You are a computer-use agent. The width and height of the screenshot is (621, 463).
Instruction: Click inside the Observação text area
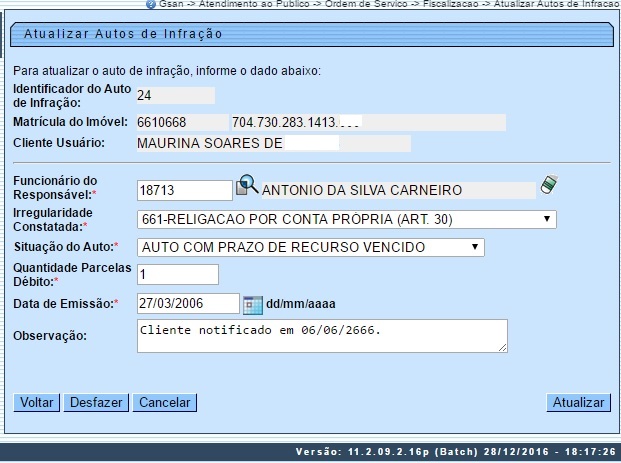pyautogui.click(x=322, y=336)
